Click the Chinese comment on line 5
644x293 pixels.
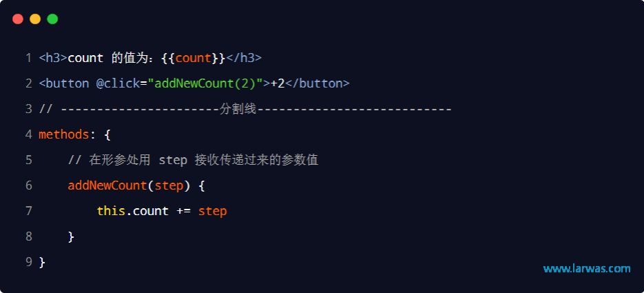193,160
